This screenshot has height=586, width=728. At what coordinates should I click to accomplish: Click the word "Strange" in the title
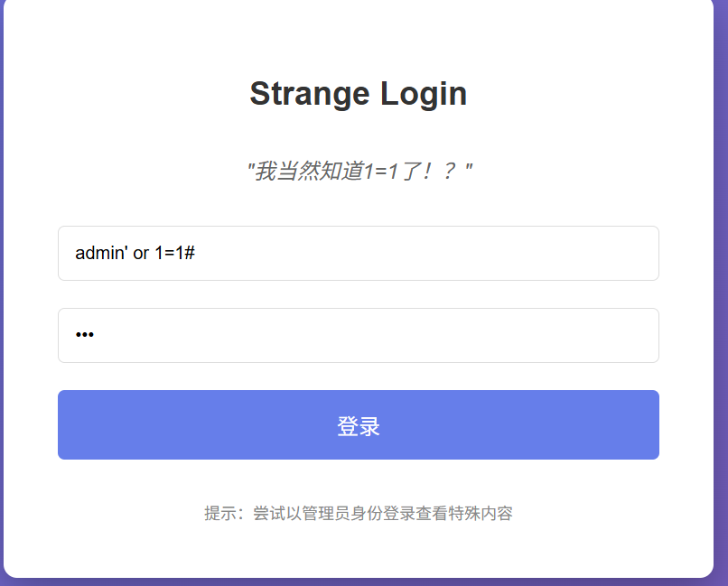[x=309, y=94]
